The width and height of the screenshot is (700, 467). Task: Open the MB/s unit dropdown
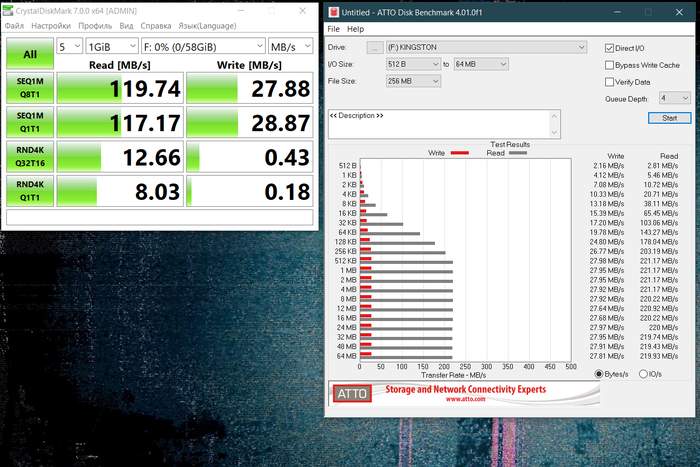tap(291, 46)
